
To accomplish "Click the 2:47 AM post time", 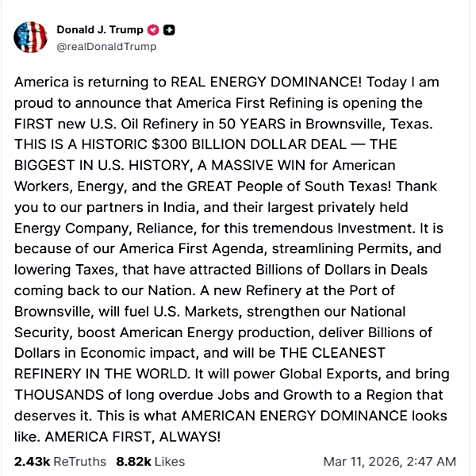I will tap(432, 461).
